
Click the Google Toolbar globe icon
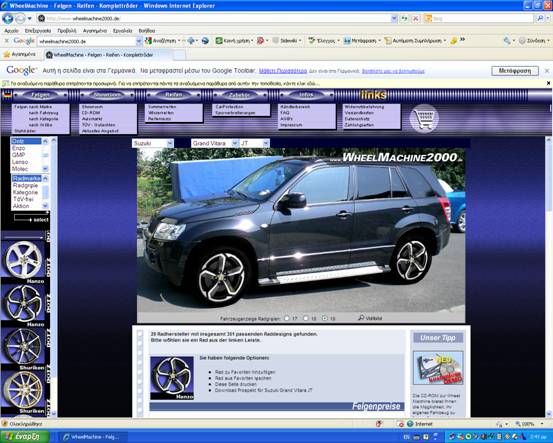tap(205, 41)
